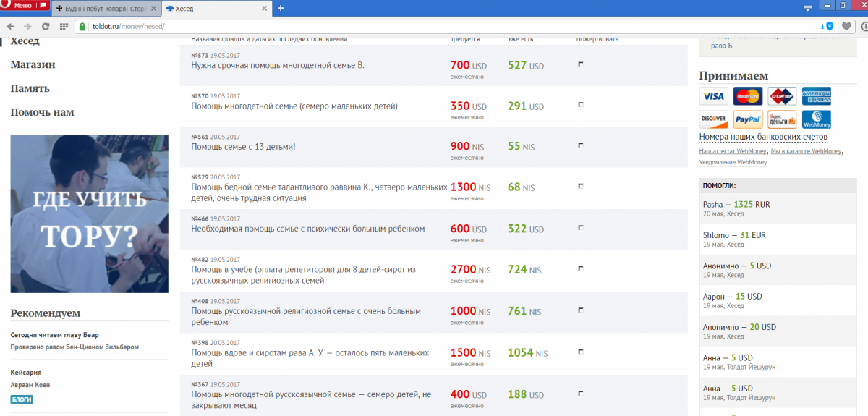
Task: Click the Discover card icon
Action: 713,119
